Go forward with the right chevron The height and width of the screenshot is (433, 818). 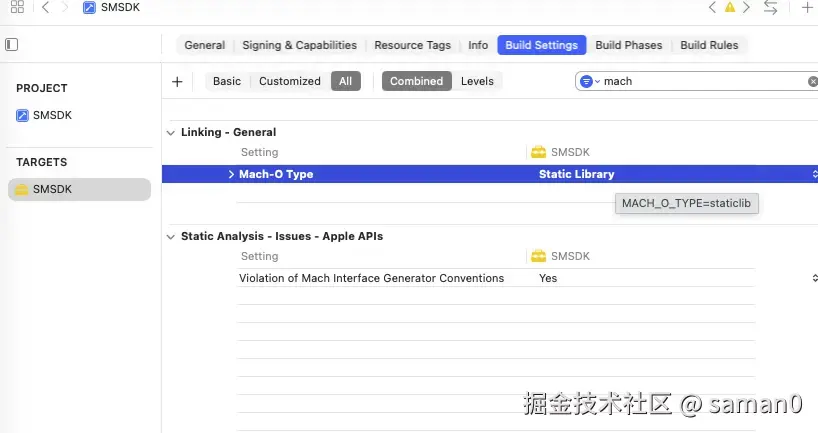[65, 7]
